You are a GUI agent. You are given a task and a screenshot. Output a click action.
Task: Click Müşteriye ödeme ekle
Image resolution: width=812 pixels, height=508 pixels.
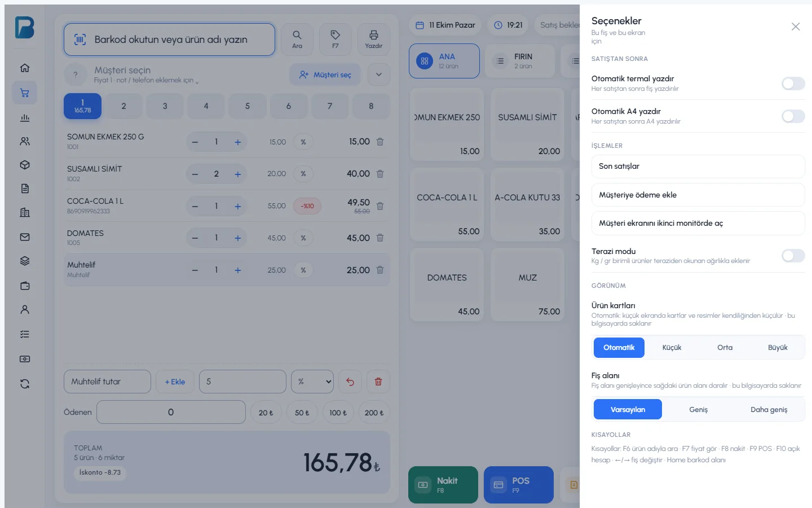click(x=698, y=195)
